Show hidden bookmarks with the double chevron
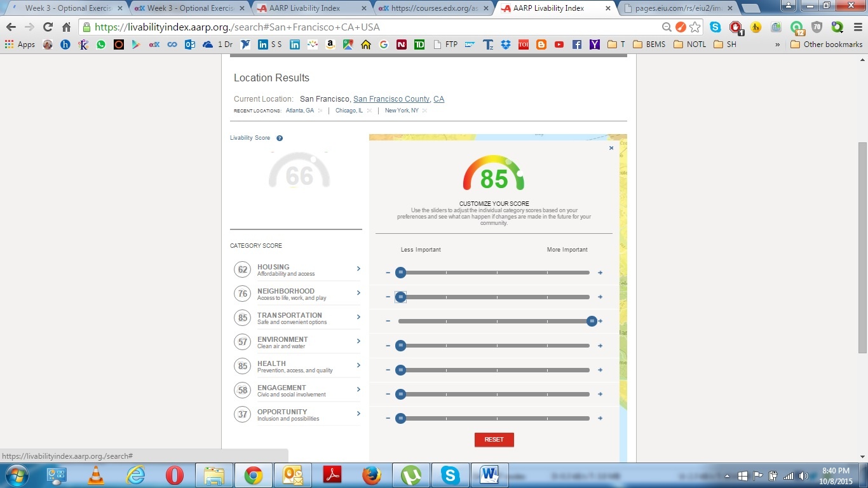 (777, 44)
